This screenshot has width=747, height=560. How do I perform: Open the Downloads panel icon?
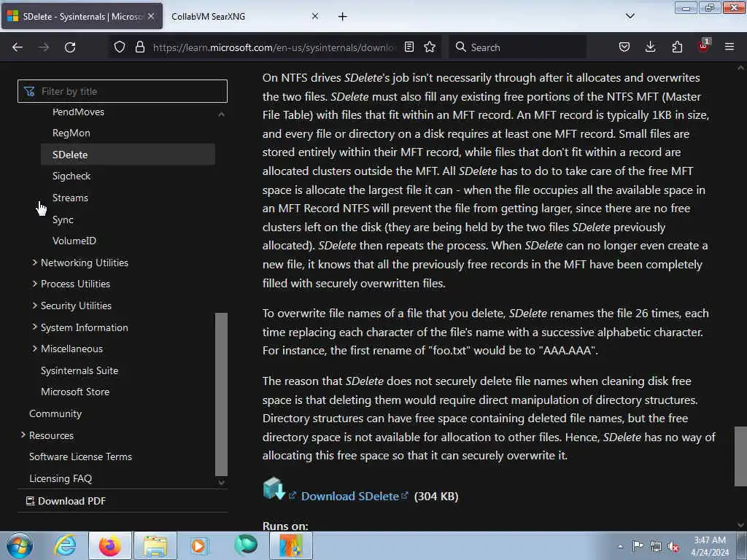pyautogui.click(x=650, y=47)
